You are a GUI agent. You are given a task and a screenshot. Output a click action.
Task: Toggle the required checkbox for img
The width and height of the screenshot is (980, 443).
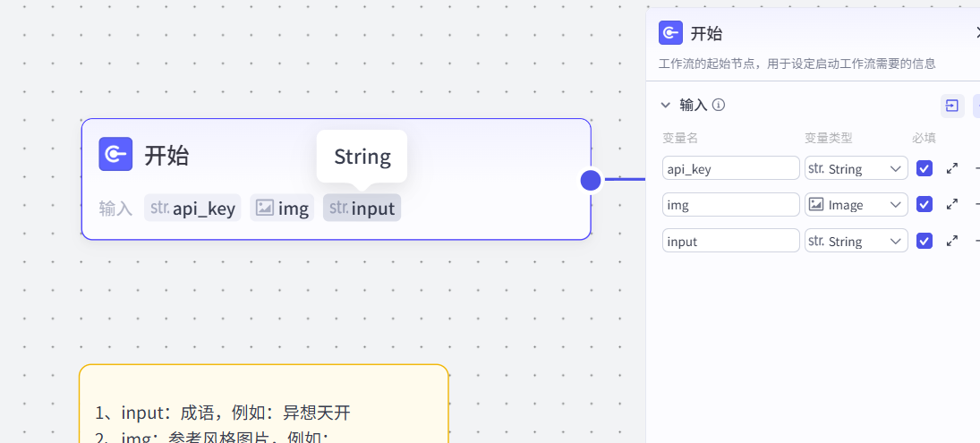[x=925, y=204]
